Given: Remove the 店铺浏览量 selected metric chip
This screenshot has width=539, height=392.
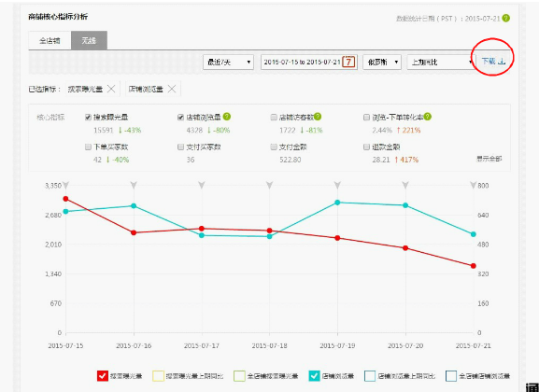Looking at the screenshot, I should click(172, 89).
